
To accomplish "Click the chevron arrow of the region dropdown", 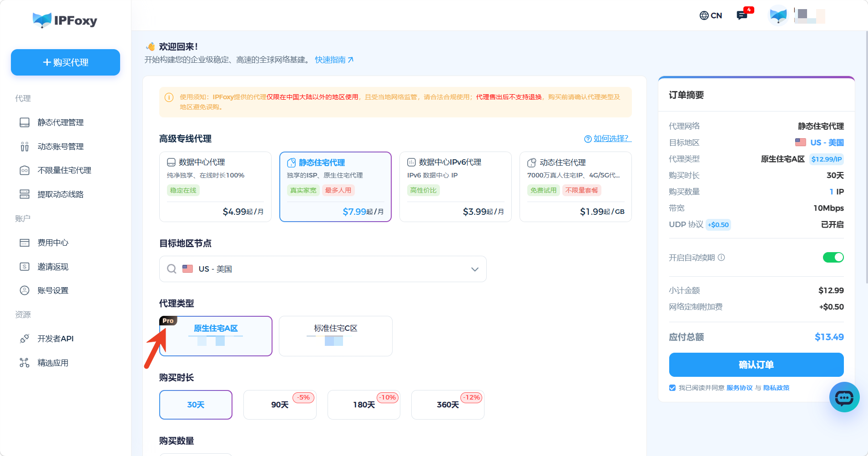I will pyautogui.click(x=475, y=269).
